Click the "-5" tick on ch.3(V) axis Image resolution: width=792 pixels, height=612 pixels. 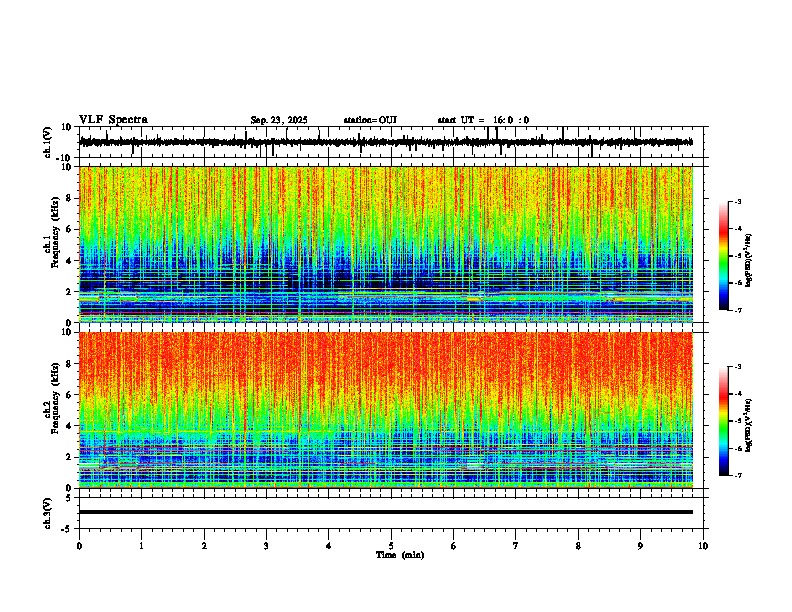pos(67,529)
